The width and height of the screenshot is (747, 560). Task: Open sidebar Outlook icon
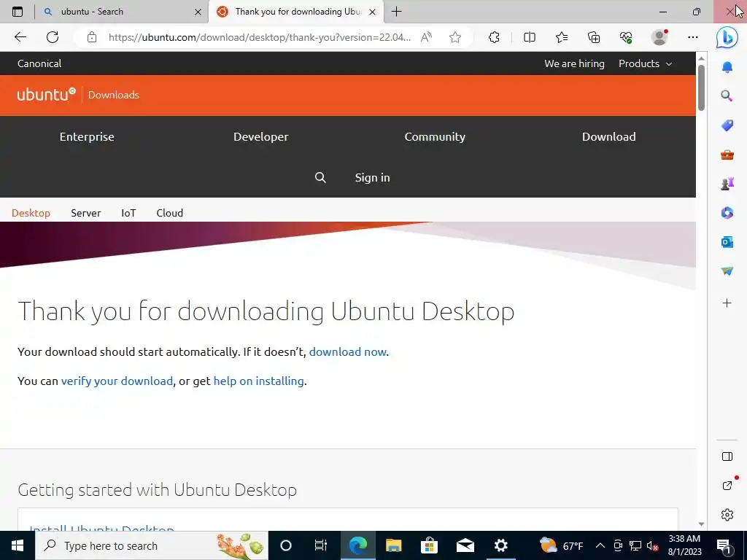coord(727,242)
